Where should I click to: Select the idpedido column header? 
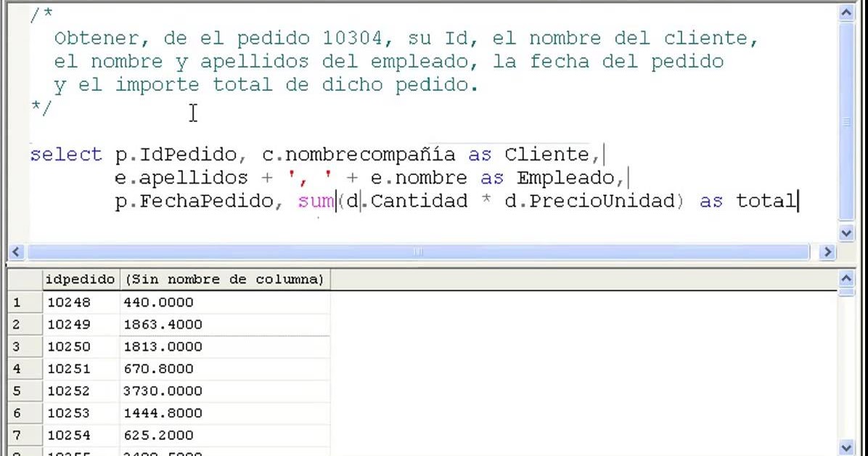point(80,279)
